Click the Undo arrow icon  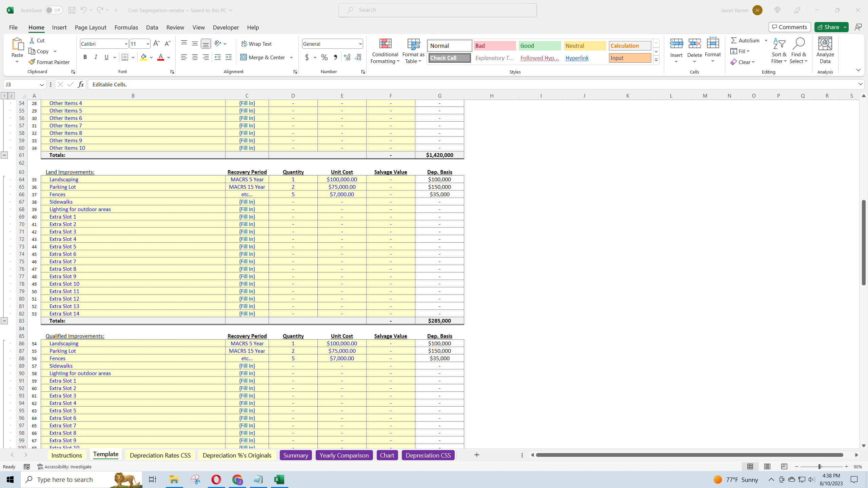83,10
